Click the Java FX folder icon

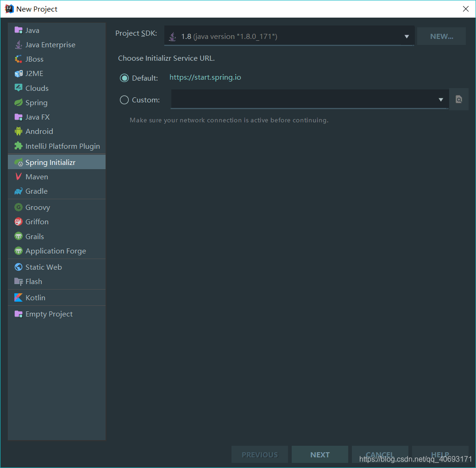[19, 117]
